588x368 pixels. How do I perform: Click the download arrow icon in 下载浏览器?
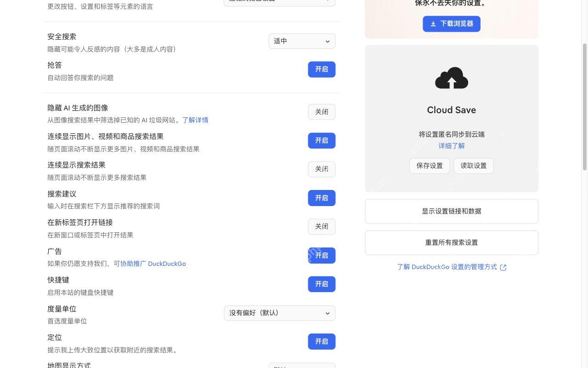point(433,24)
